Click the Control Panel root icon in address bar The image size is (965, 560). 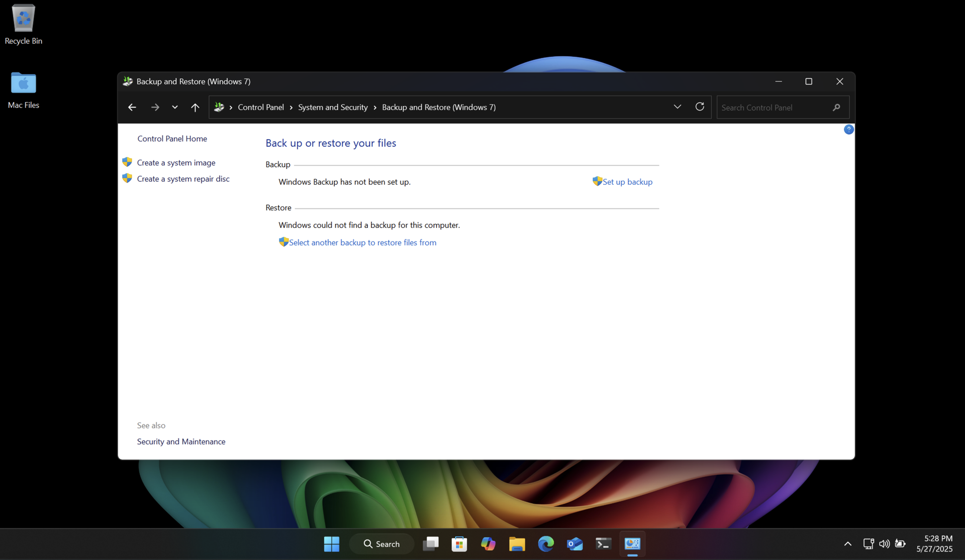(x=219, y=107)
